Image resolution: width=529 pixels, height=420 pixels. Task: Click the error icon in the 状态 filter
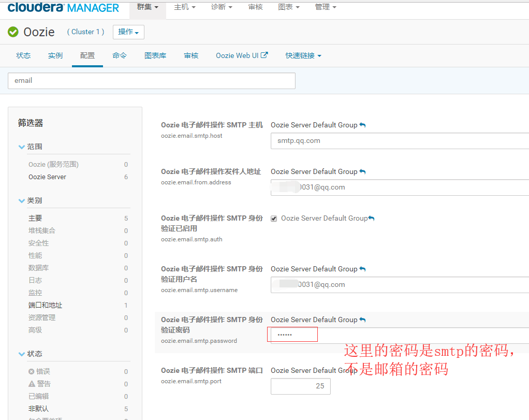[x=32, y=371]
